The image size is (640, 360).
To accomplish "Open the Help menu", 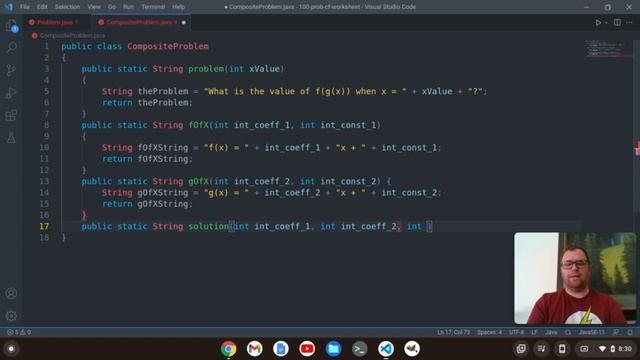I will (x=178, y=7).
